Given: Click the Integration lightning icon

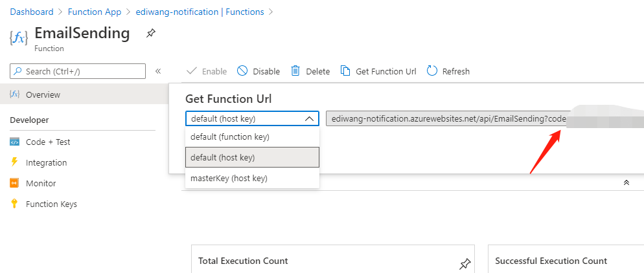Looking at the screenshot, I should click(x=14, y=162).
